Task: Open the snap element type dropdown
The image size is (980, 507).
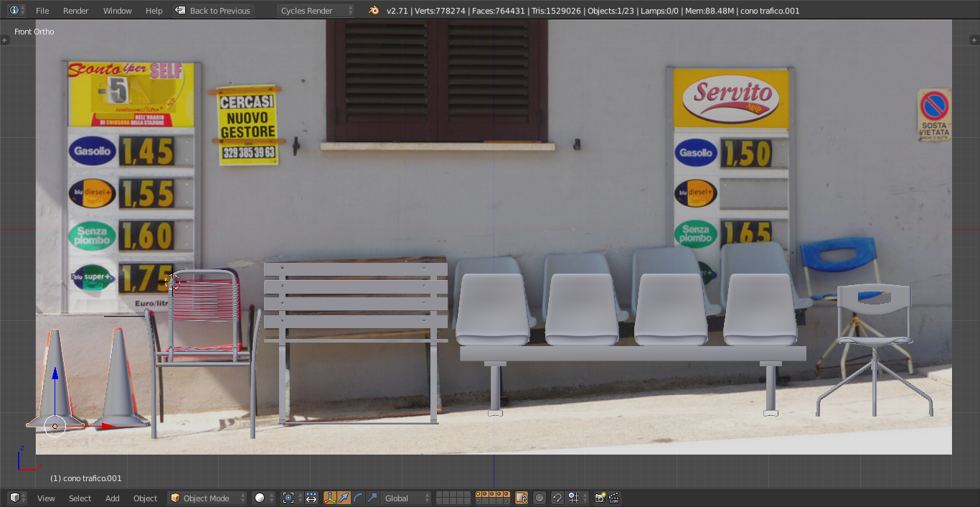Action: click(x=577, y=498)
